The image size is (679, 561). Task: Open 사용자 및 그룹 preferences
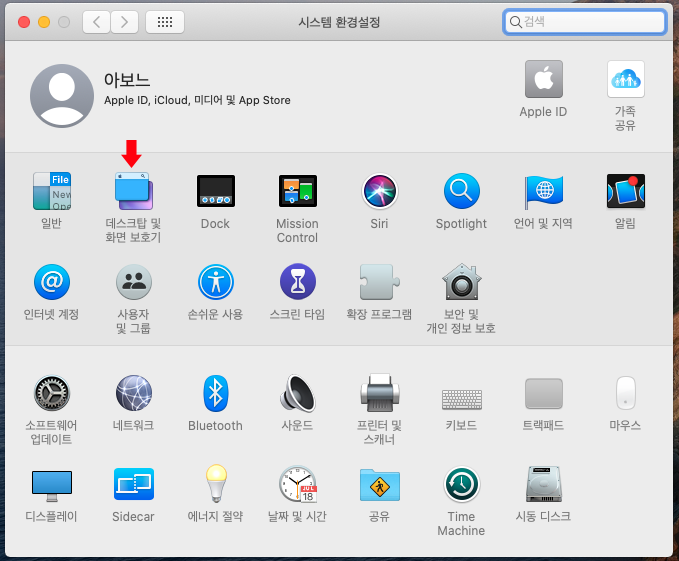click(133, 282)
